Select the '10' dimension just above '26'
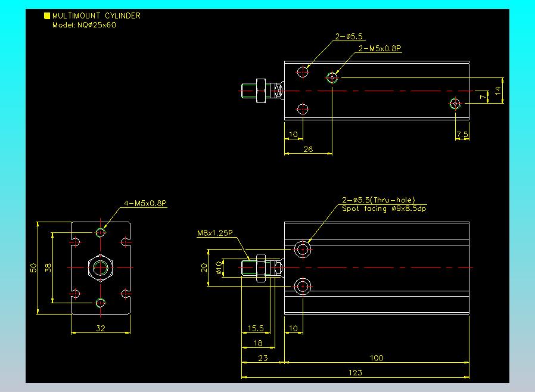Screen dimensions: 535x392 tap(293, 134)
